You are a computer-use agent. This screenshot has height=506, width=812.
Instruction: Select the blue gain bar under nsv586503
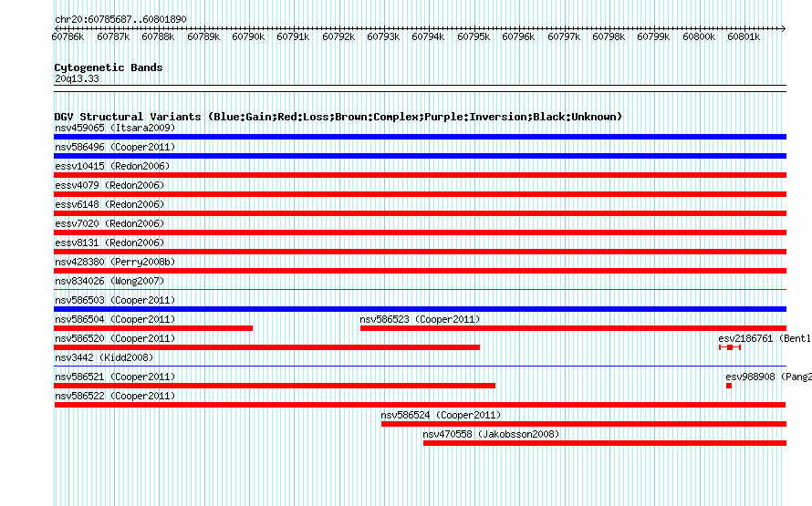[420, 309]
